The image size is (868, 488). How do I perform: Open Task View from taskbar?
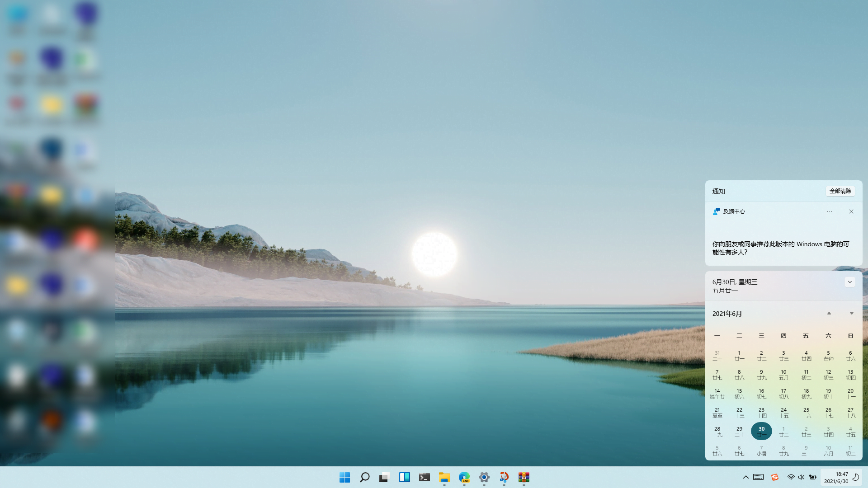point(384,477)
